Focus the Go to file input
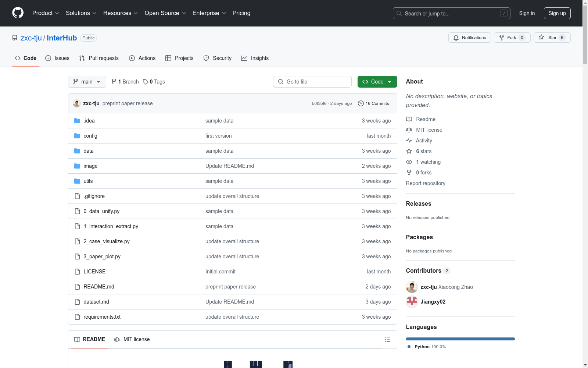This screenshot has height=368, width=588. coord(312,82)
